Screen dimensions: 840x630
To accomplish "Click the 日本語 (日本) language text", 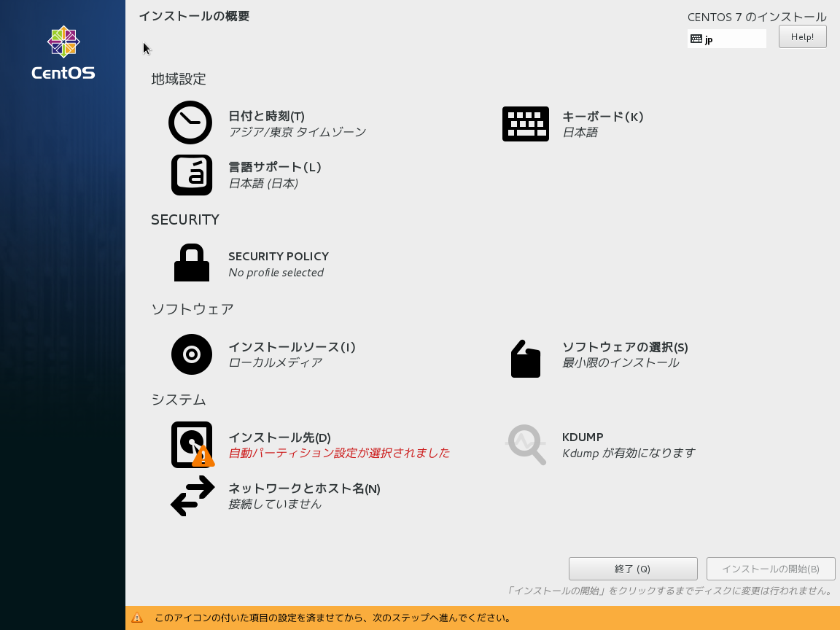I will point(263,183).
